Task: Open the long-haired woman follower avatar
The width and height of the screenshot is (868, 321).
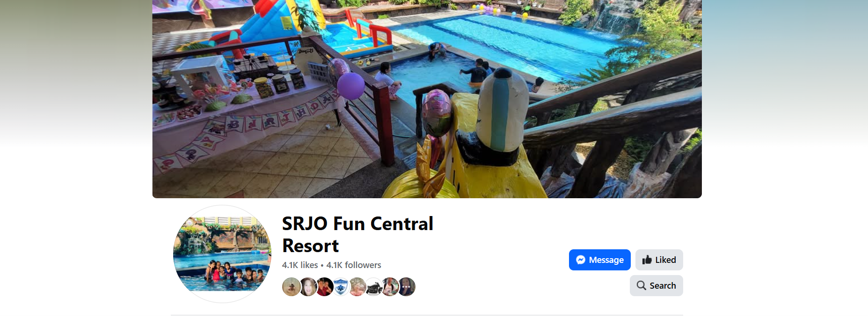Action: (308, 287)
